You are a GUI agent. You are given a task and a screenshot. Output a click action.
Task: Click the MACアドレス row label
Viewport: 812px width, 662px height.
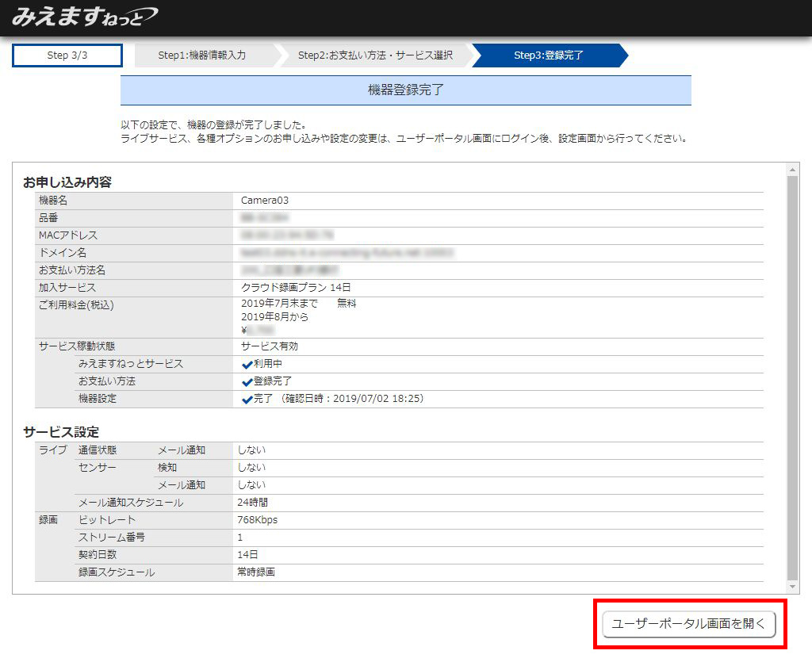pyautogui.click(x=68, y=235)
